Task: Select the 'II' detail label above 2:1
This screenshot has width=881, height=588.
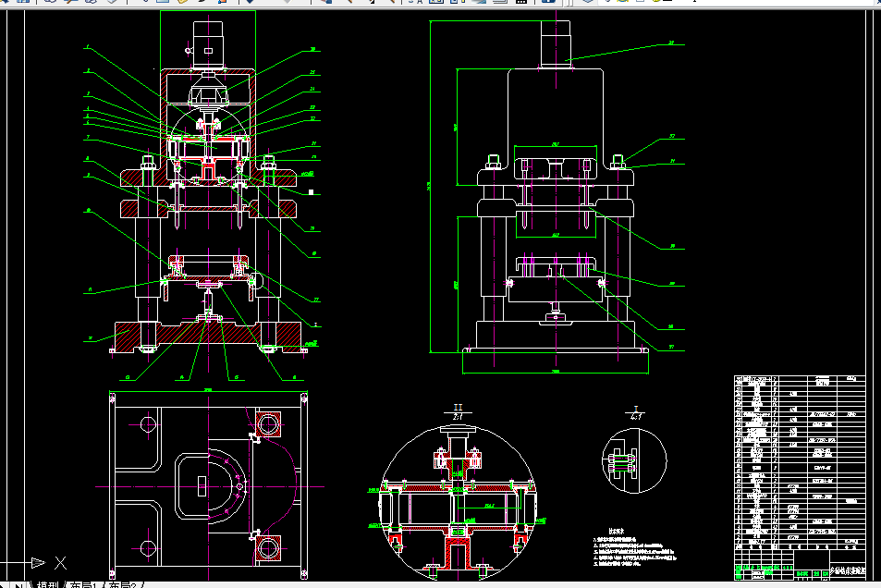Action: (x=458, y=407)
